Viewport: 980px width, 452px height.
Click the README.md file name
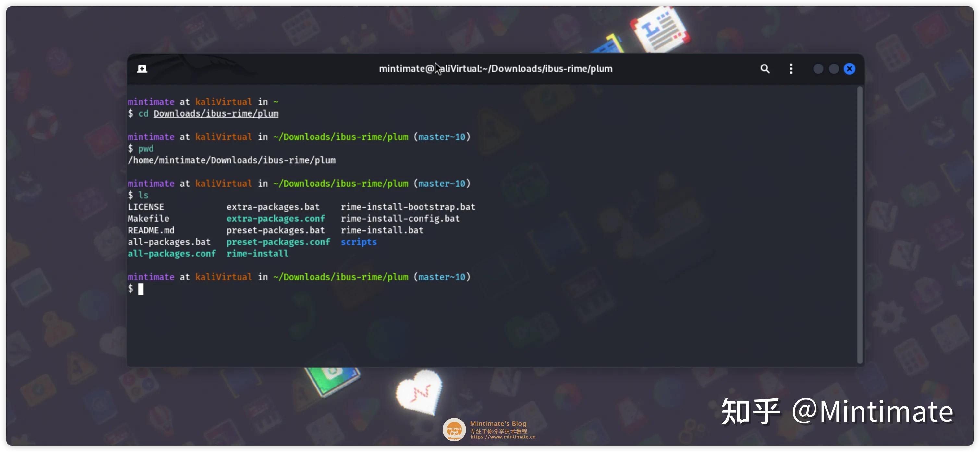pyautogui.click(x=151, y=230)
